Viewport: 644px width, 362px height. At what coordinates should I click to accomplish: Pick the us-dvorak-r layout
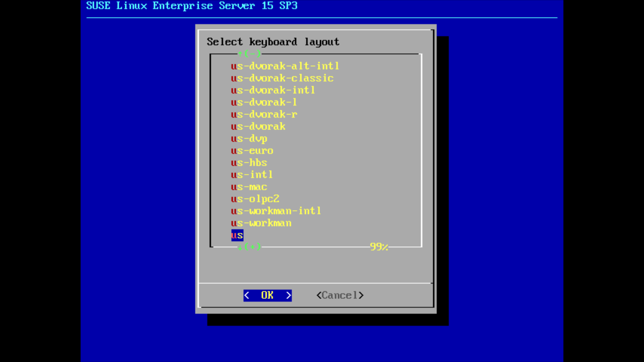point(264,114)
